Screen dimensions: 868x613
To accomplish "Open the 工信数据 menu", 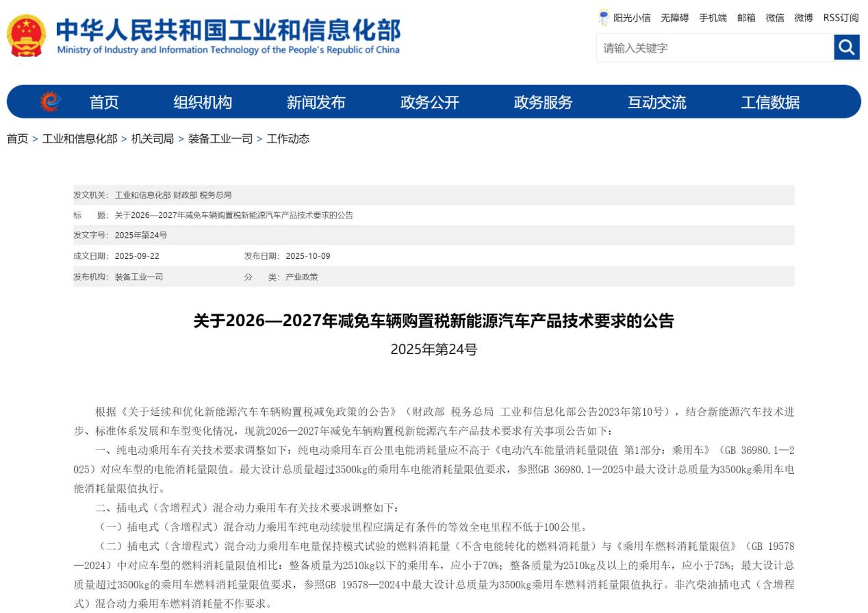I will tap(770, 103).
